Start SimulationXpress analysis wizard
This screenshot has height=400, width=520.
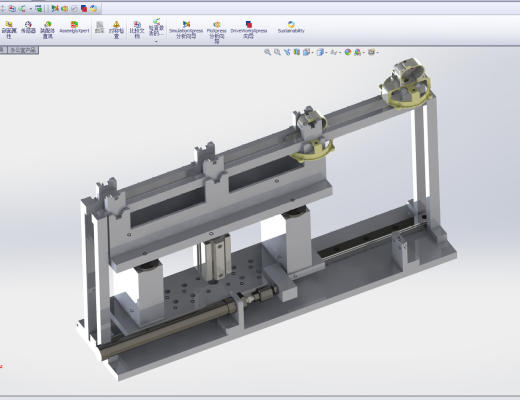click(186, 30)
